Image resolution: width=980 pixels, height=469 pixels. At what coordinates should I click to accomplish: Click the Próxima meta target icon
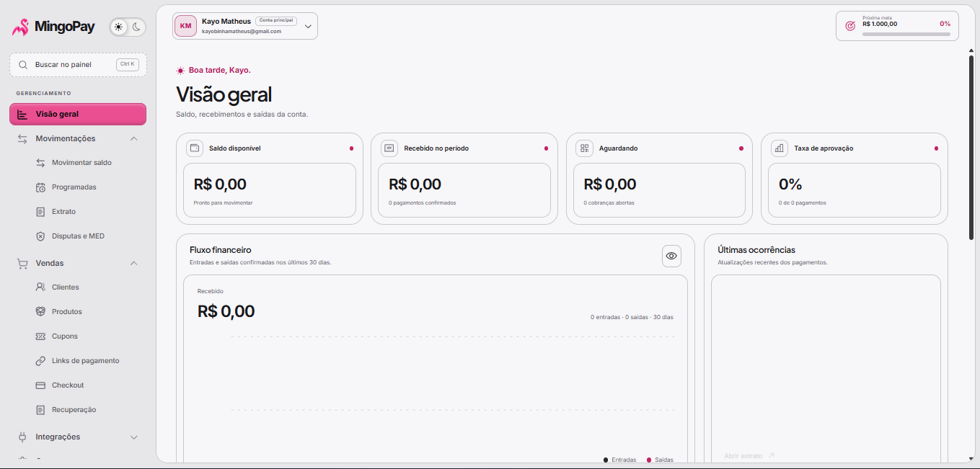(x=850, y=25)
